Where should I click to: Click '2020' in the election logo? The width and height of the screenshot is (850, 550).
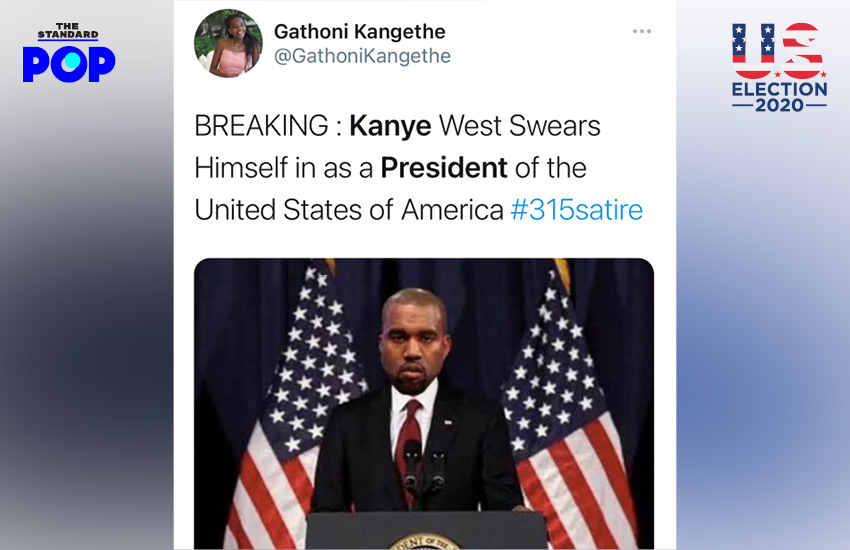(779, 105)
